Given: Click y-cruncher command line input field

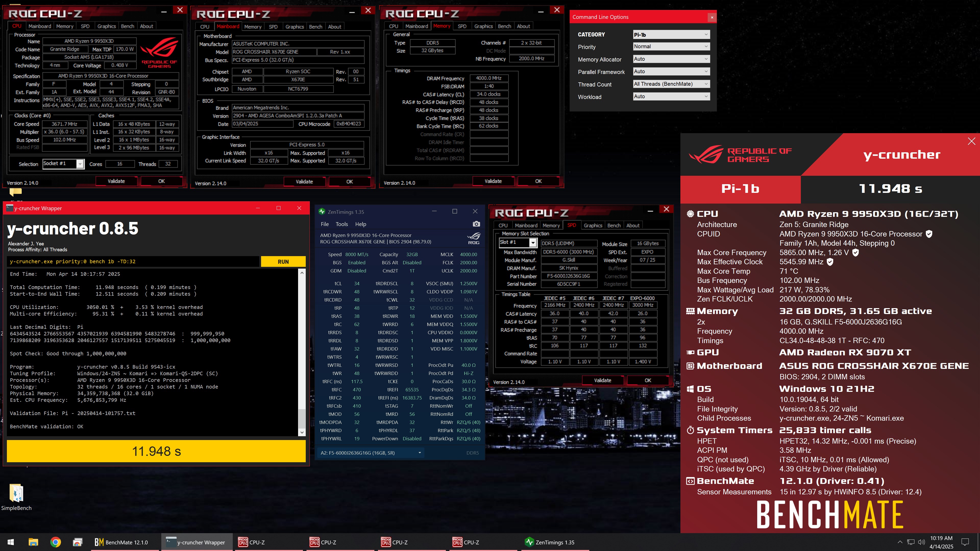Looking at the screenshot, I should 133,262.
